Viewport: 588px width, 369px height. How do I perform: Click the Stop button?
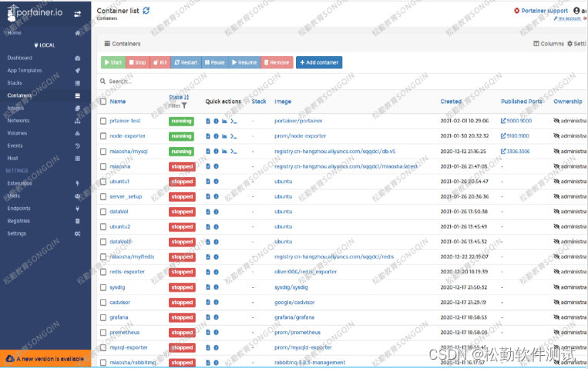coord(138,62)
